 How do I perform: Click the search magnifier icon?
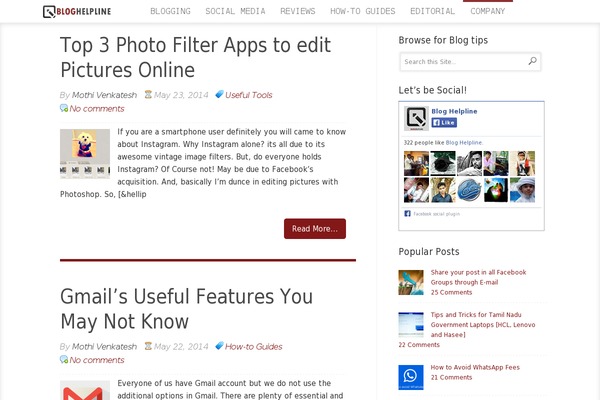coord(532,61)
